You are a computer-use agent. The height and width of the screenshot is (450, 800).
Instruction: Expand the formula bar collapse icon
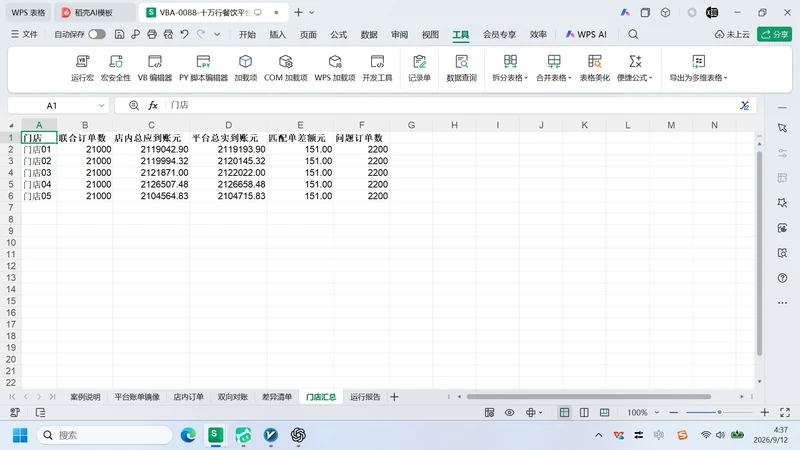coord(745,105)
